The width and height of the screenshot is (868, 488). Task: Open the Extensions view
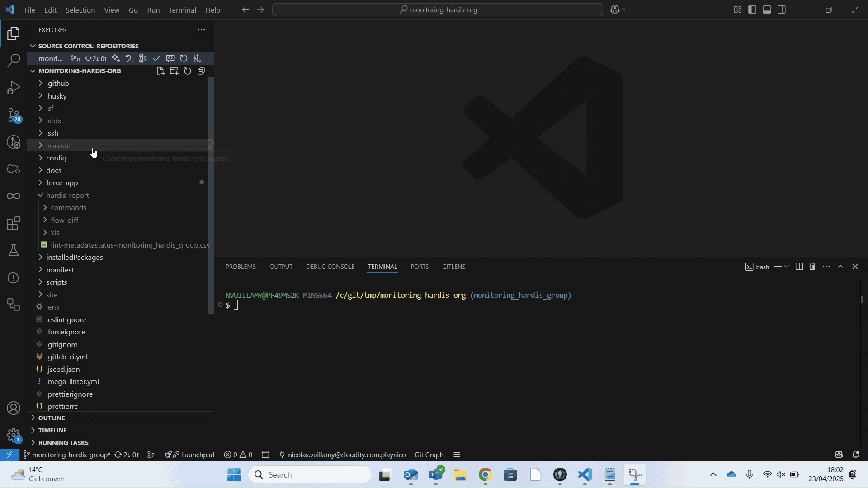pyautogui.click(x=14, y=223)
